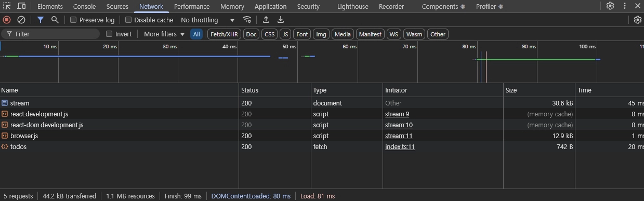Select the todos request row name
The image size is (644, 201).
click(x=18, y=146)
